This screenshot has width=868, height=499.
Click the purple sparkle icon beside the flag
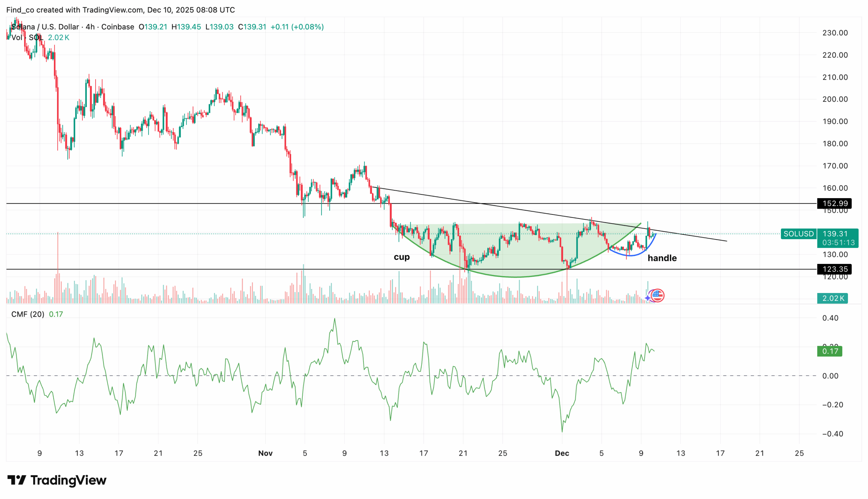647,298
